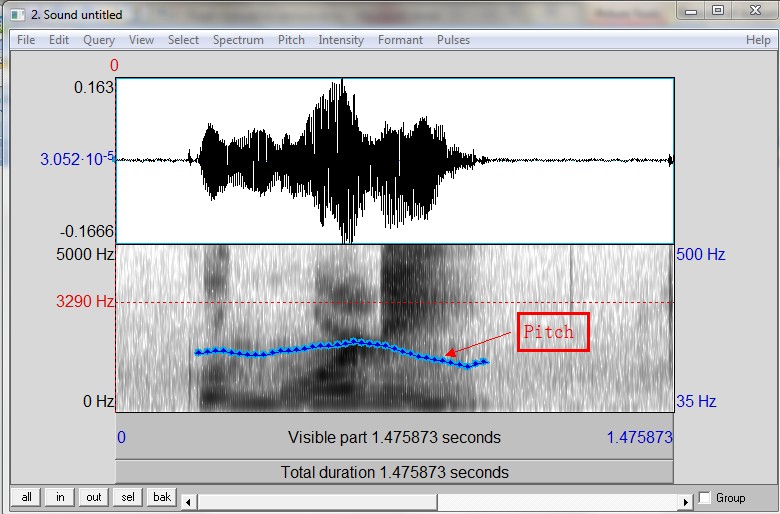Open the File menu
This screenshot has height=514, width=780.
26,40
